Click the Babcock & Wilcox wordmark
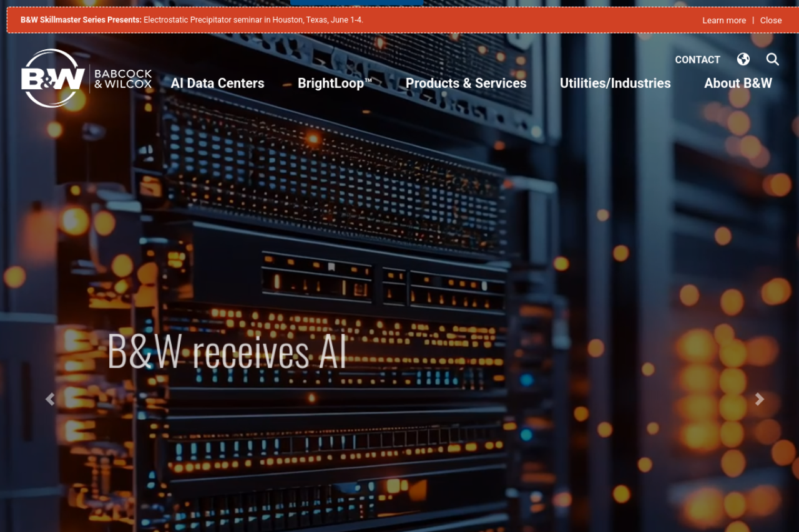Screen dimensions: 799x532 pos(123,79)
